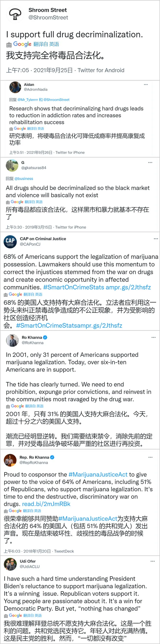Image resolution: width=160 pixels, height=644 pixels.
Task: Open Shroom Street mushroom profile avatar
Action: 15,14
